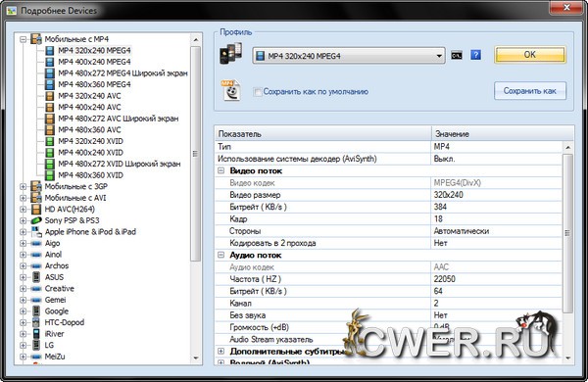The width and height of the screenshot is (588, 382).
Task: Confirm with the OK button
Action: click(530, 55)
